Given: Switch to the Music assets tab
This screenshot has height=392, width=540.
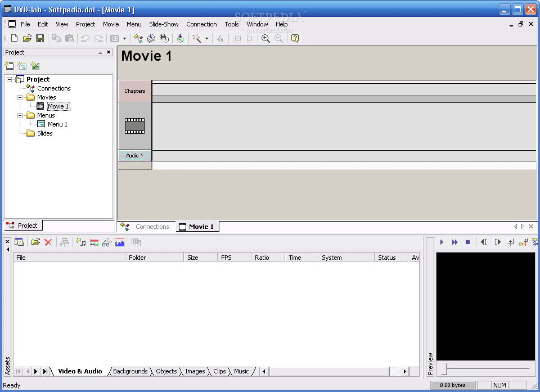Looking at the screenshot, I should point(241,371).
